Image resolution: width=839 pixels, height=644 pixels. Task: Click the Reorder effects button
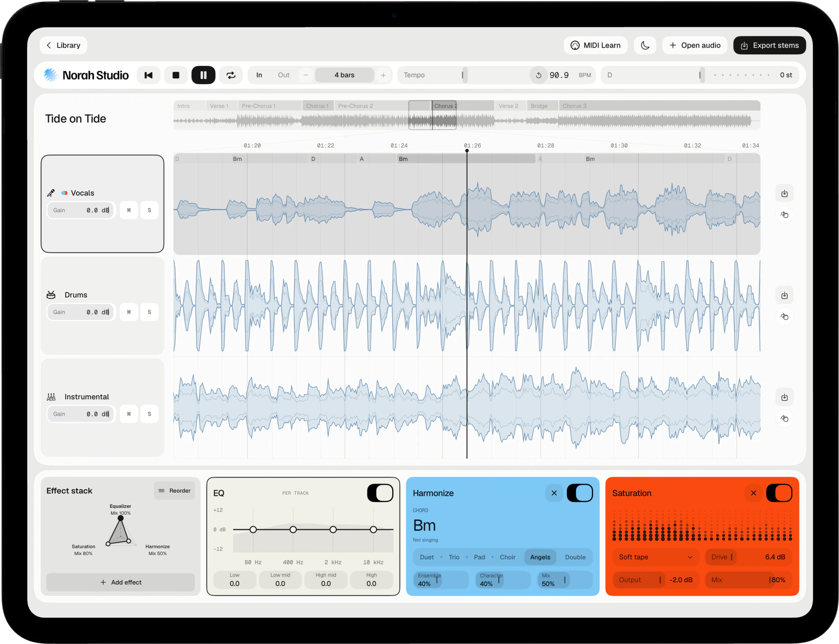point(175,491)
